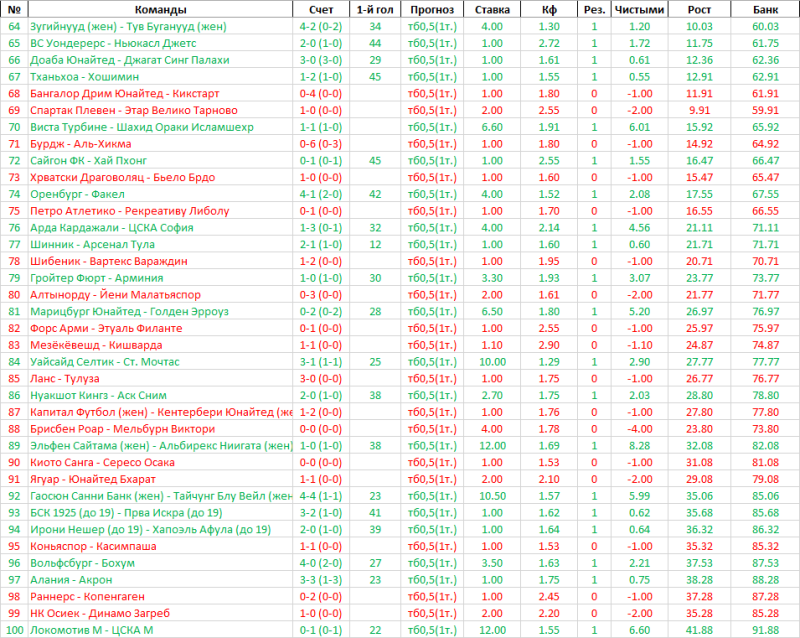The width and height of the screenshot is (800, 638).
Task: Select the bank value 91.88
Action: (x=765, y=629)
